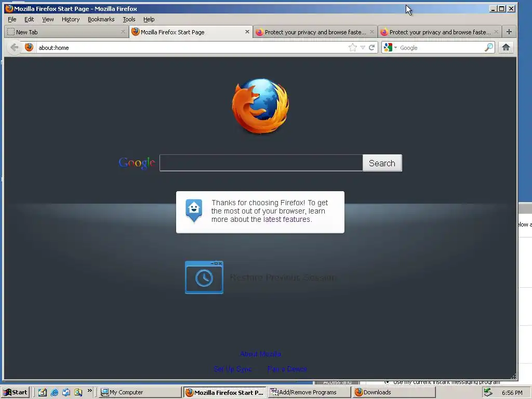Click the 6:56 PM taskbar clock
The height and width of the screenshot is (399, 532).
pyautogui.click(x=512, y=393)
